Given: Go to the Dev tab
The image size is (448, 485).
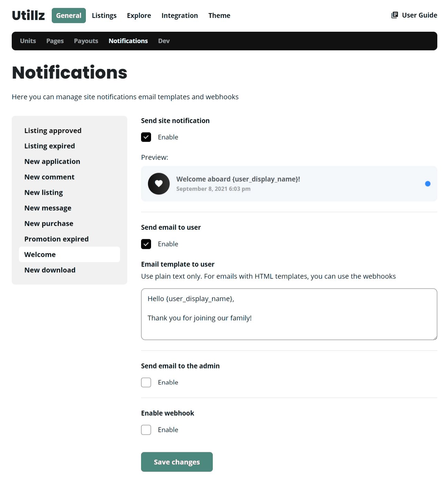Looking at the screenshot, I should pos(164,41).
